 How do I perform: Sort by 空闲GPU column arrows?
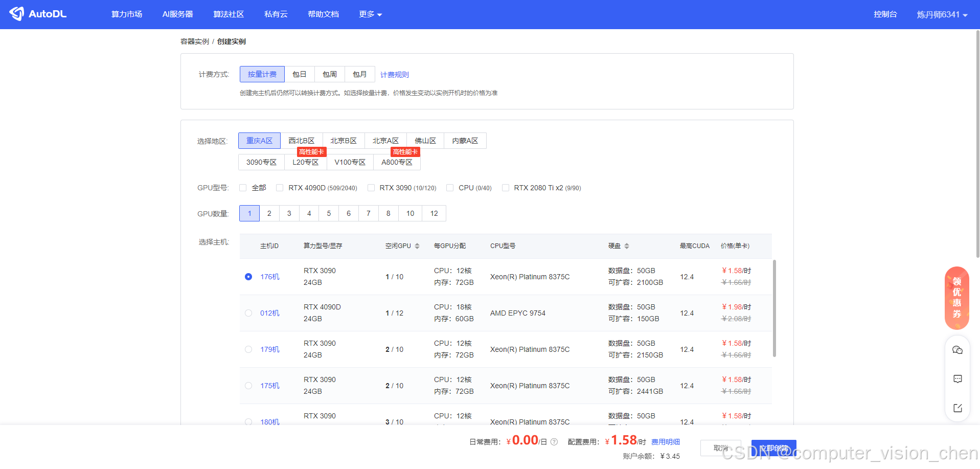click(417, 246)
